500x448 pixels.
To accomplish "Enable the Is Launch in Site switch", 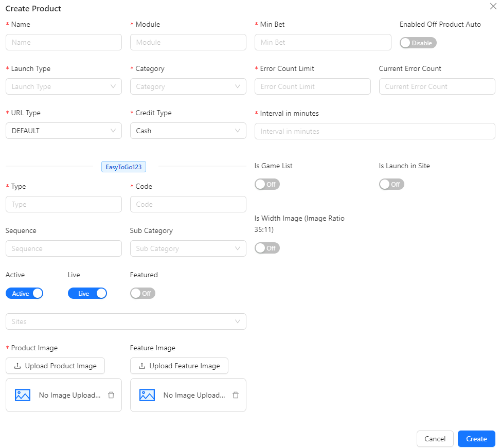I will (x=391, y=184).
